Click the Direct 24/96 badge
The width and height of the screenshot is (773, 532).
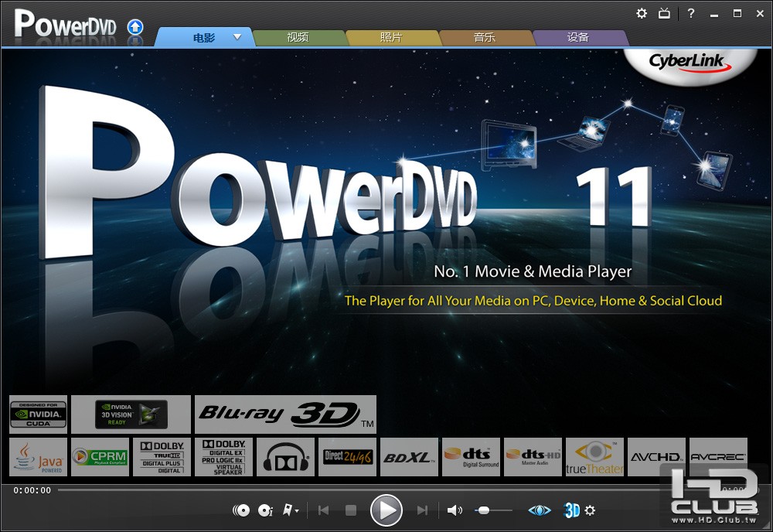(x=348, y=457)
